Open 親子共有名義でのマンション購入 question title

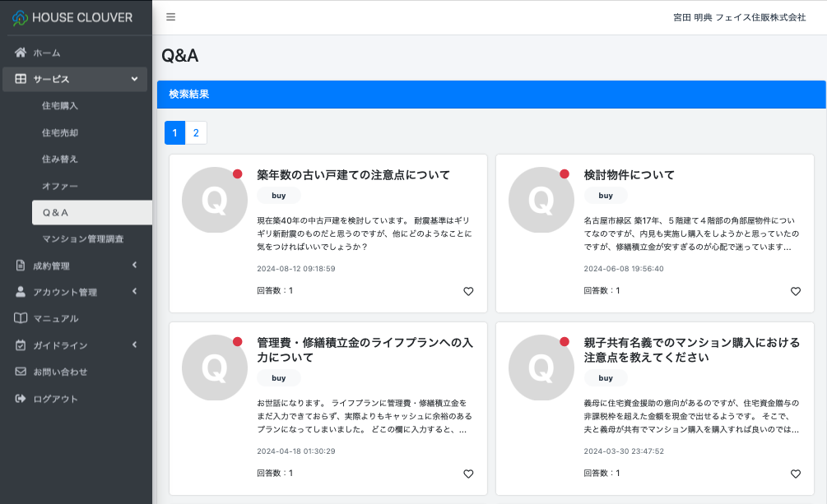(x=691, y=349)
